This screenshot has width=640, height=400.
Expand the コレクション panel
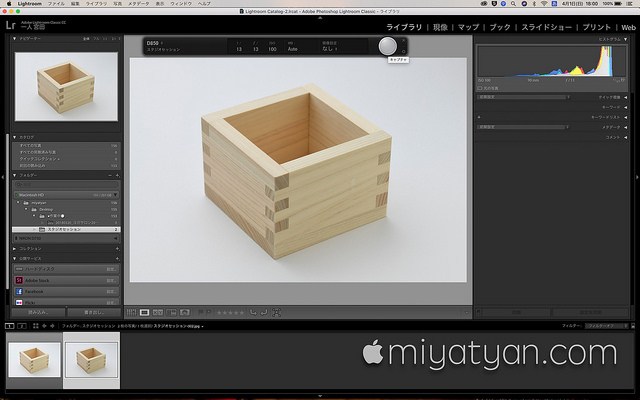[x=15, y=248]
